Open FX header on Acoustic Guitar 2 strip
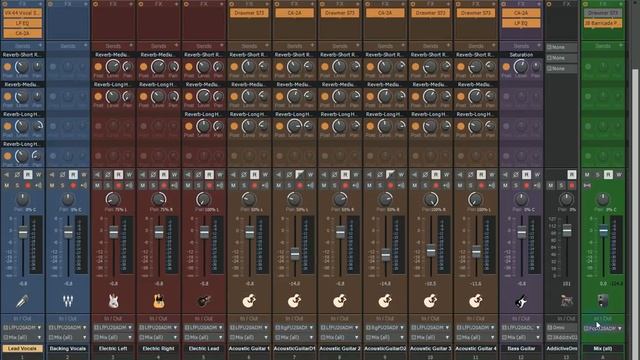 tap(340, 4)
